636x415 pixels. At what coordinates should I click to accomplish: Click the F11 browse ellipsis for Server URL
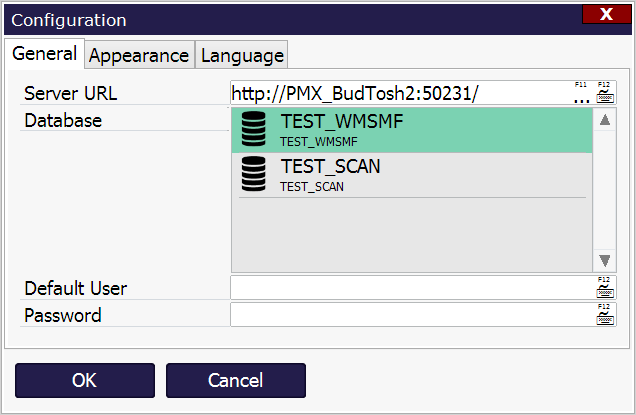click(x=581, y=94)
